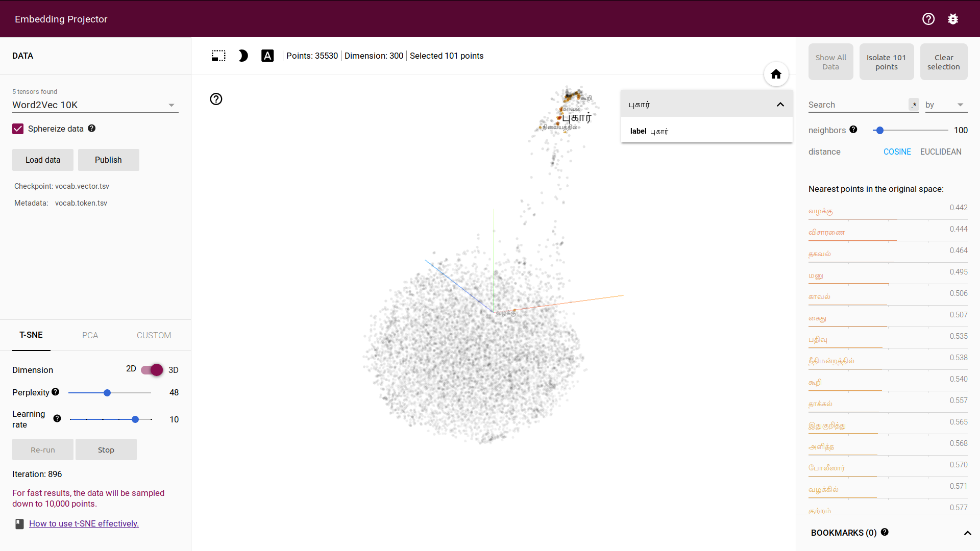The width and height of the screenshot is (980, 551).
Task: Select EUCLIDEAN distance option
Action: (x=940, y=152)
